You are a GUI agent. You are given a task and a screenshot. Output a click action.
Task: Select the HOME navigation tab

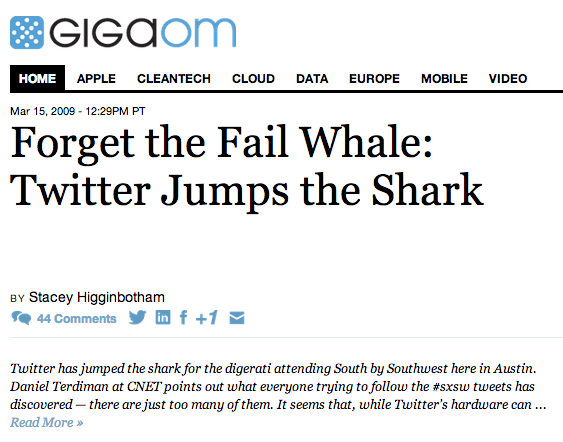click(37, 78)
